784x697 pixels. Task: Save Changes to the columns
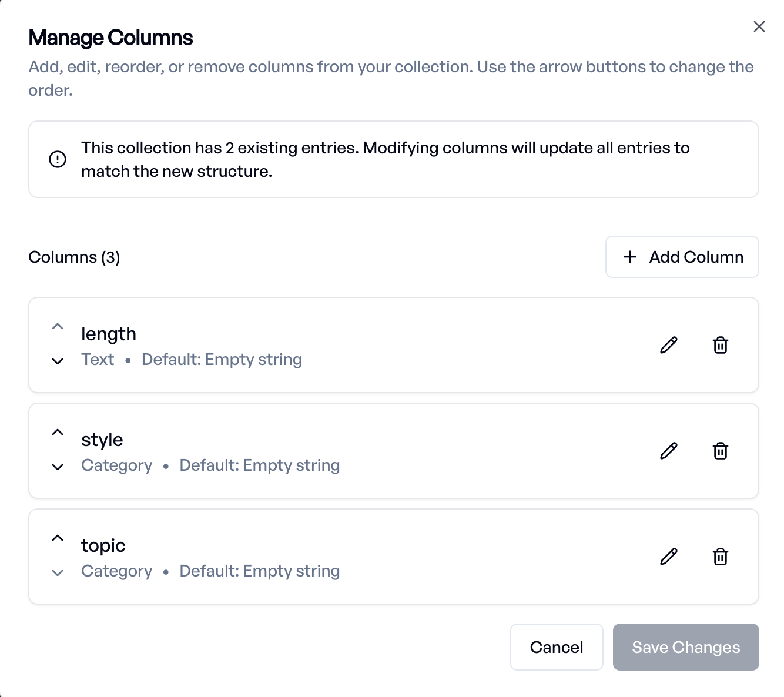pos(685,647)
